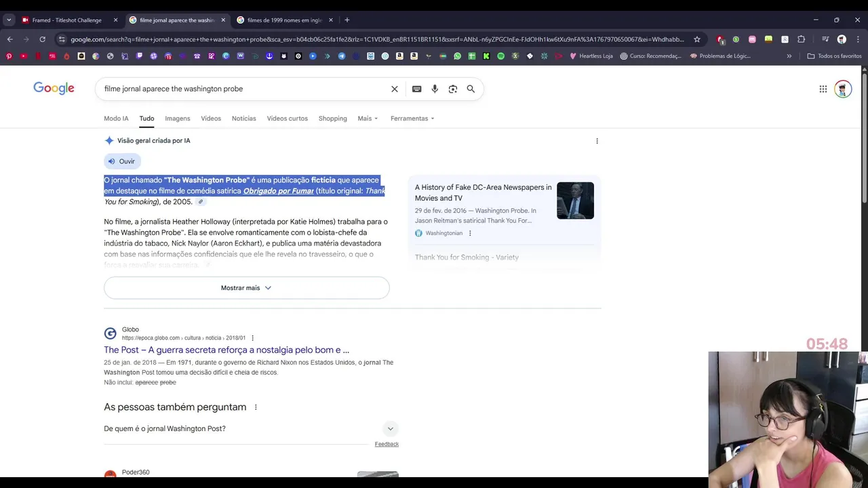Click the browser address bar URL
The height and width of the screenshot is (488, 868).
(x=377, y=39)
